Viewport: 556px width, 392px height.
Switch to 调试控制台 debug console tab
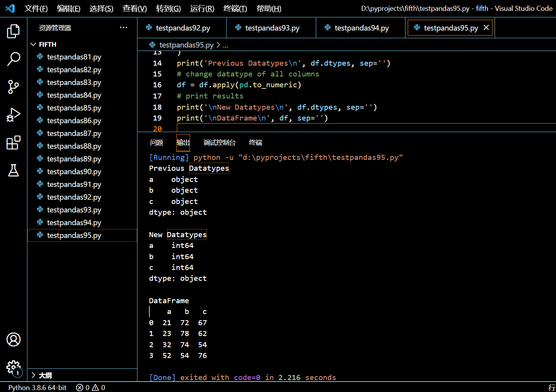coord(219,143)
